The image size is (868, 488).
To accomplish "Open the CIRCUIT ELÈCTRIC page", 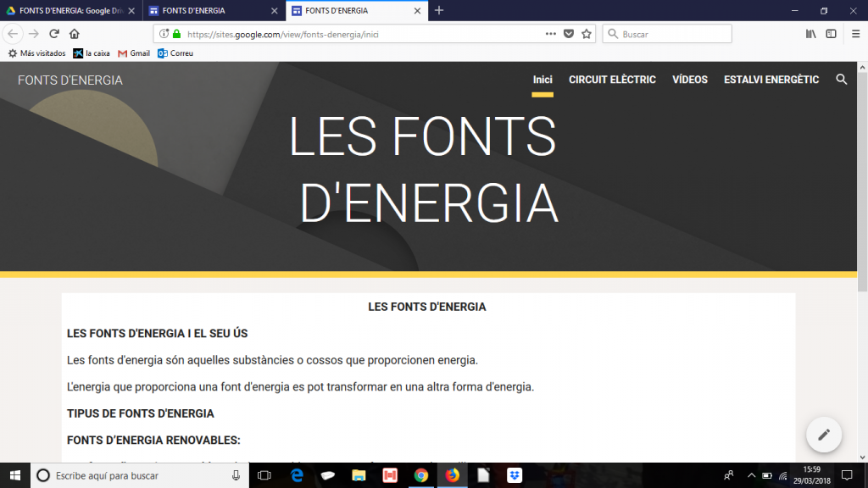I will 612,80.
